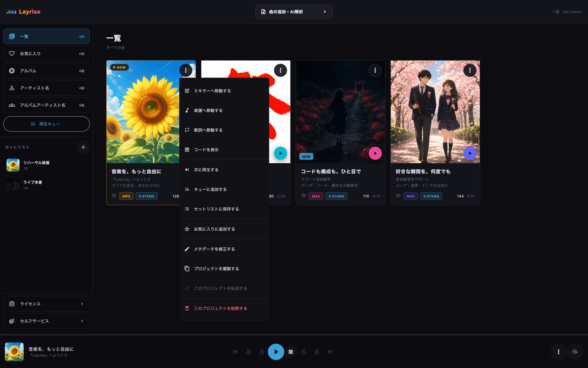Expand ライセンス panel
The height and width of the screenshot is (368, 588).
pyautogui.click(x=46, y=304)
